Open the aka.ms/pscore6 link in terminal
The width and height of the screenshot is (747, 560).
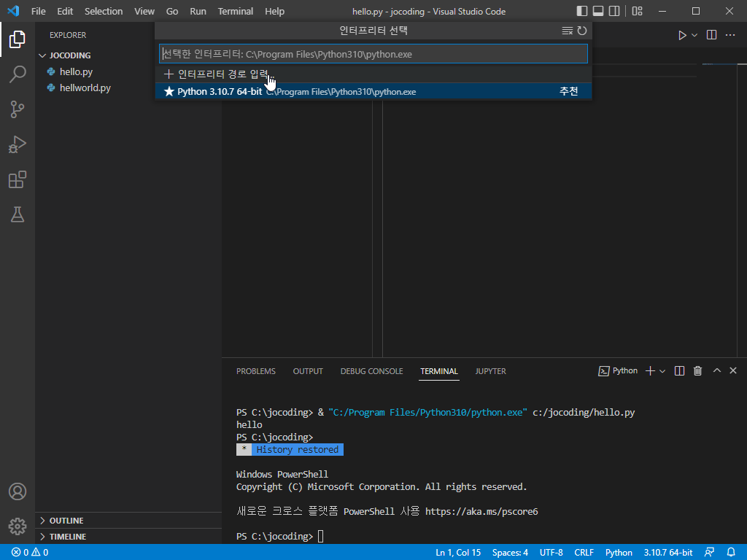tap(481, 511)
